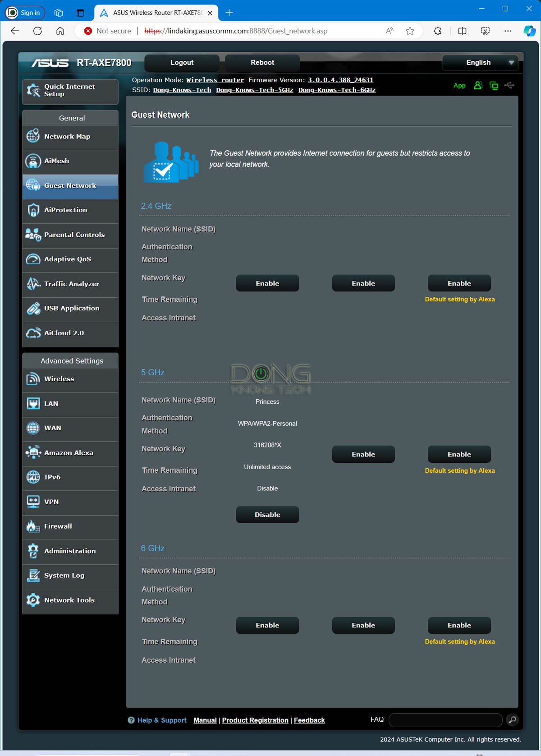This screenshot has height=756, width=541.
Task: Click the IPv6 icon
Action: pos(33,477)
